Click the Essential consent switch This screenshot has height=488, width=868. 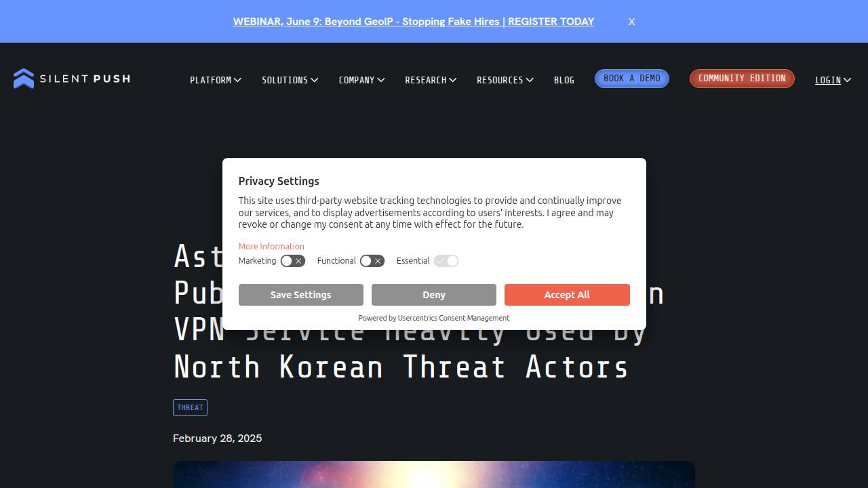446,261
